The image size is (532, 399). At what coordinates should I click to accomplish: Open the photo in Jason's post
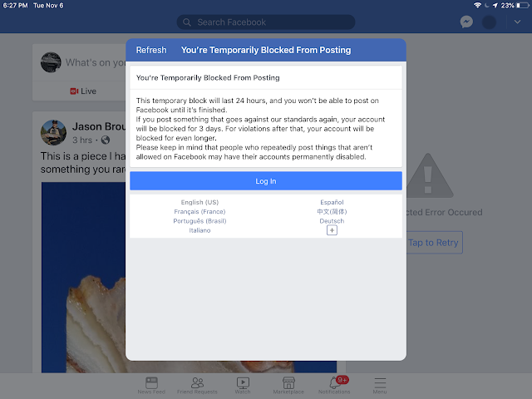tap(83, 277)
